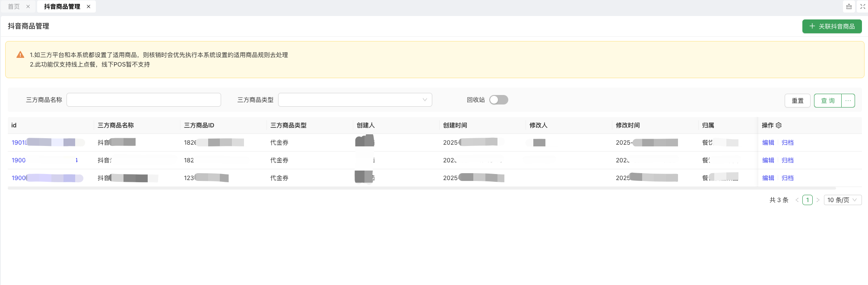Go to the next page arrow

[818, 200]
